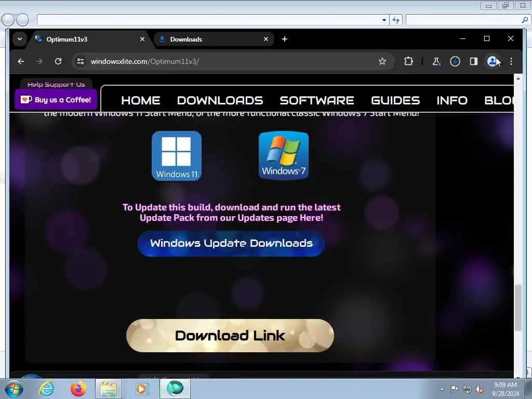Image resolution: width=532 pixels, height=399 pixels.
Task: Click outer window search magnifier icon
Action: (525, 20)
